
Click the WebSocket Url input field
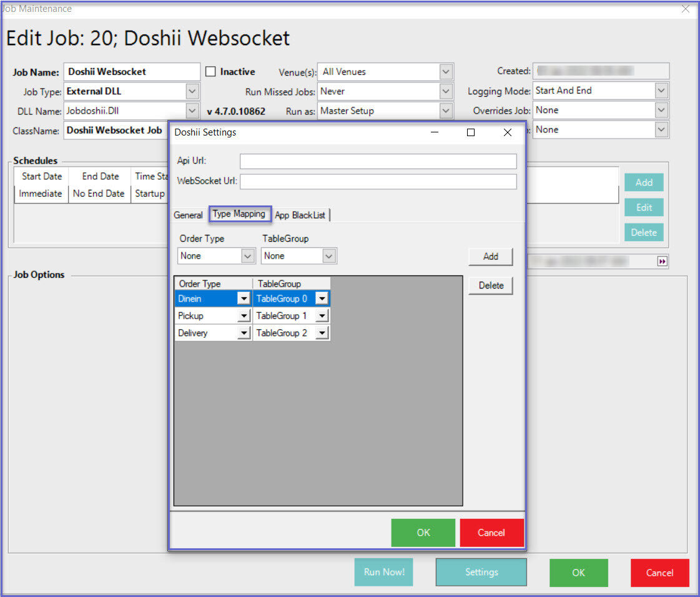tap(378, 181)
